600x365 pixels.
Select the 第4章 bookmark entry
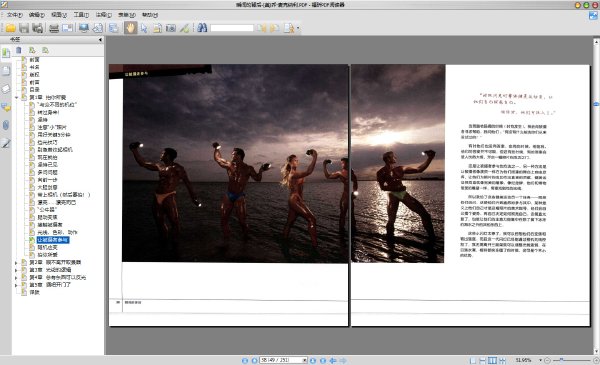[58, 277]
